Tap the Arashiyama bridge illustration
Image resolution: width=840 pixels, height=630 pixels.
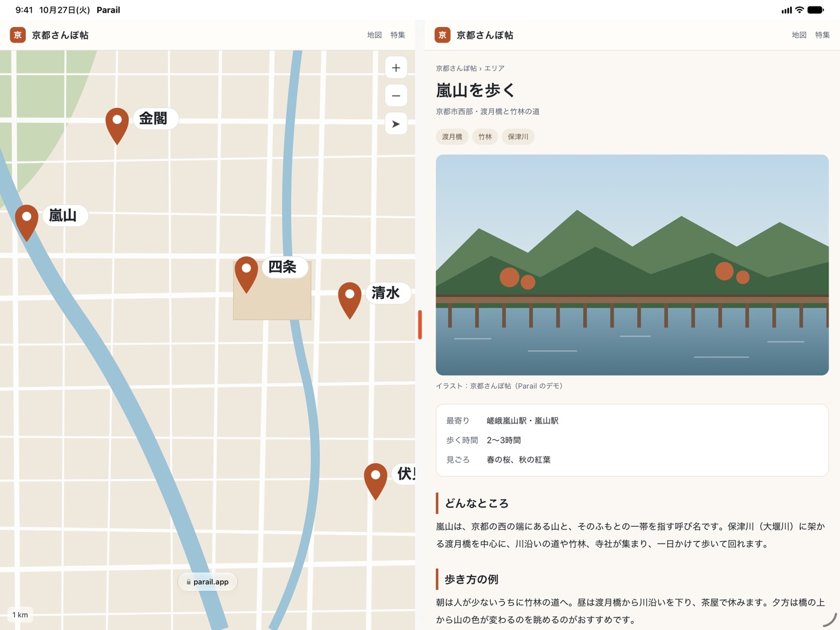632,265
